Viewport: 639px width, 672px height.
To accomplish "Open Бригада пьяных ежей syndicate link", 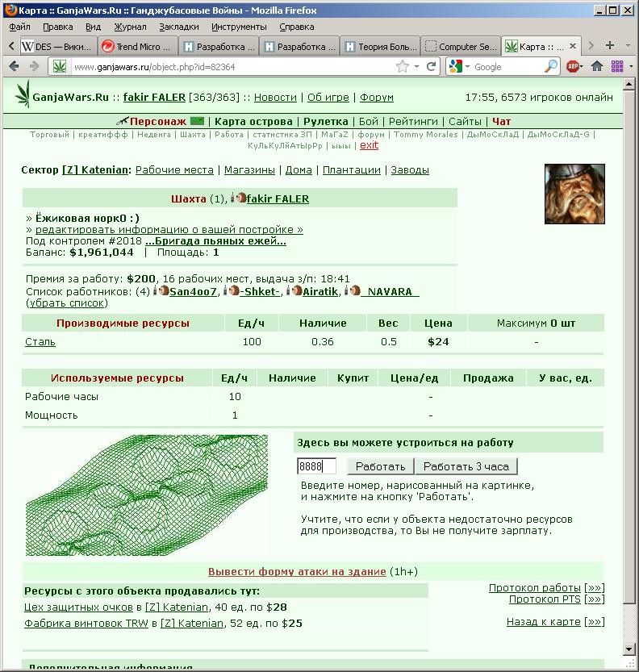I will coord(215,241).
